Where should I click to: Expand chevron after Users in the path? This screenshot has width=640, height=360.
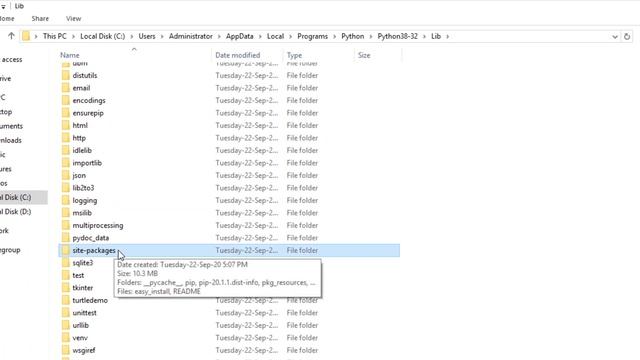[162, 37]
